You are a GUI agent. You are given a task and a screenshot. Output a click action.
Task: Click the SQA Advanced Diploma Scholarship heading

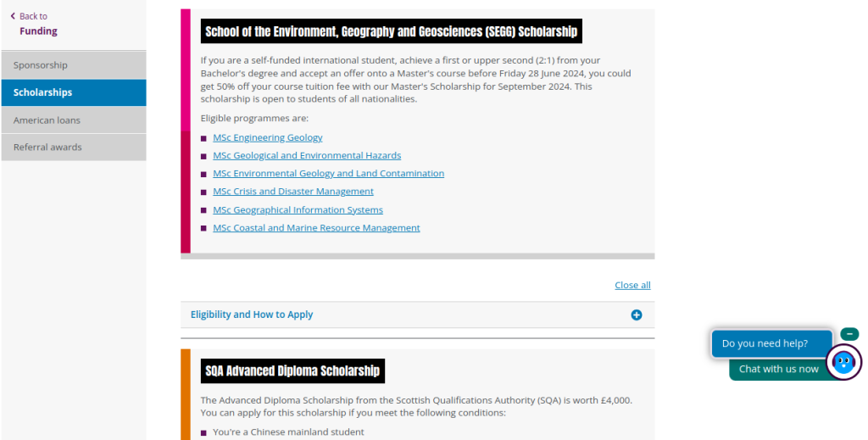292,371
